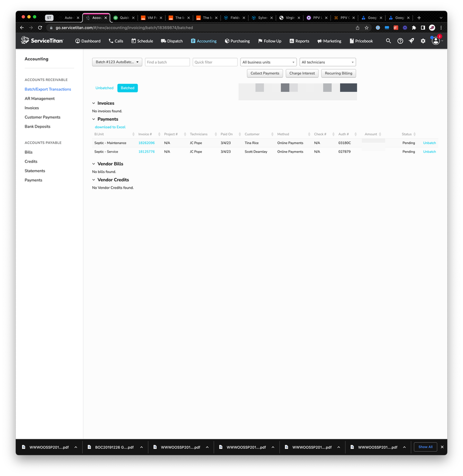Screen dimensions: 463x476
Task: Click the Collect Payments button
Action: coord(265,73)
